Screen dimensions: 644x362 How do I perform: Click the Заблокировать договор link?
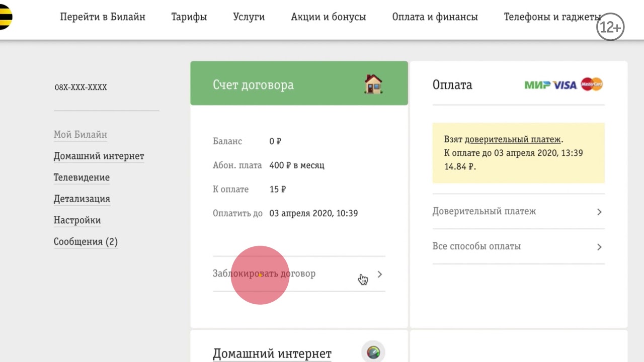pyautogui.click(x=264, y=274)
